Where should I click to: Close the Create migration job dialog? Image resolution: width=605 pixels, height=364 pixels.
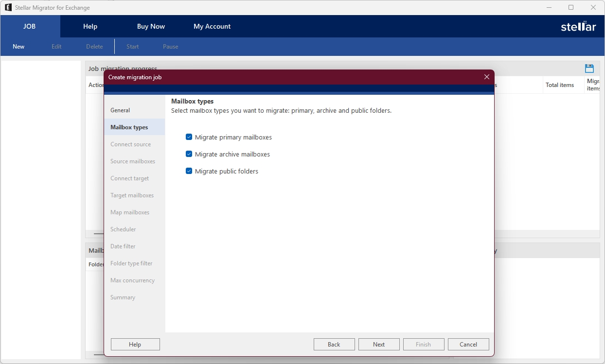pos(486,77)
